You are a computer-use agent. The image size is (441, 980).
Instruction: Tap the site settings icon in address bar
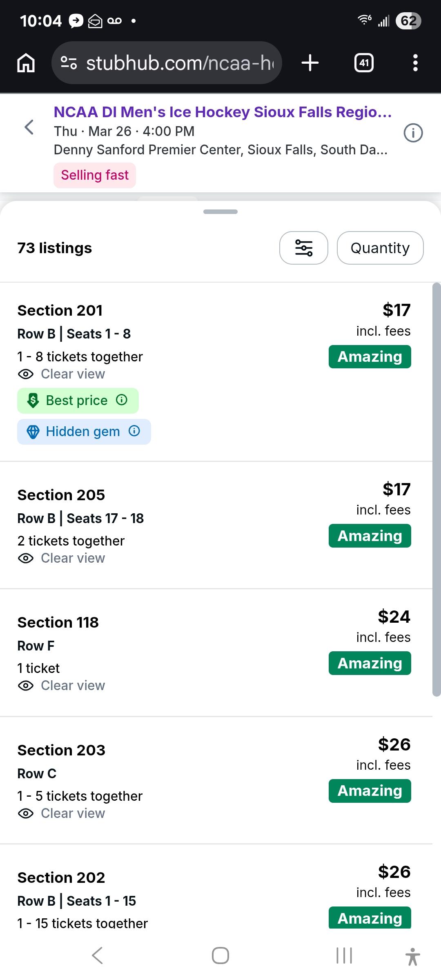[x=69, y=63]
